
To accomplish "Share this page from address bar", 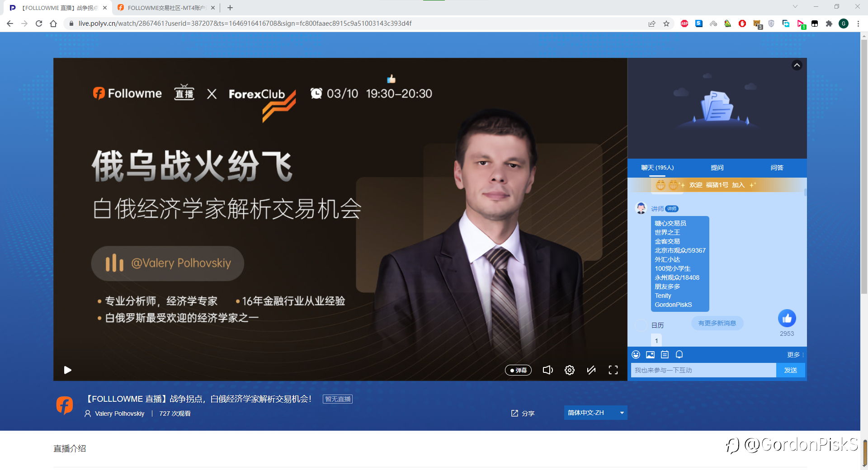I will 652,23.
